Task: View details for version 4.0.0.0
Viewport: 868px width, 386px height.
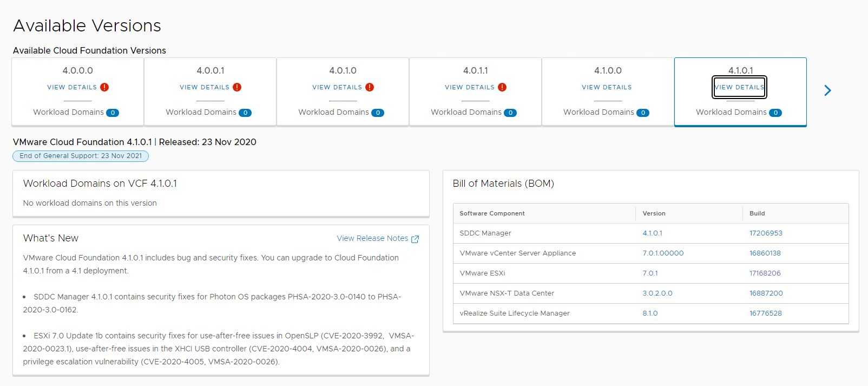Action: [x=72, y=87]
